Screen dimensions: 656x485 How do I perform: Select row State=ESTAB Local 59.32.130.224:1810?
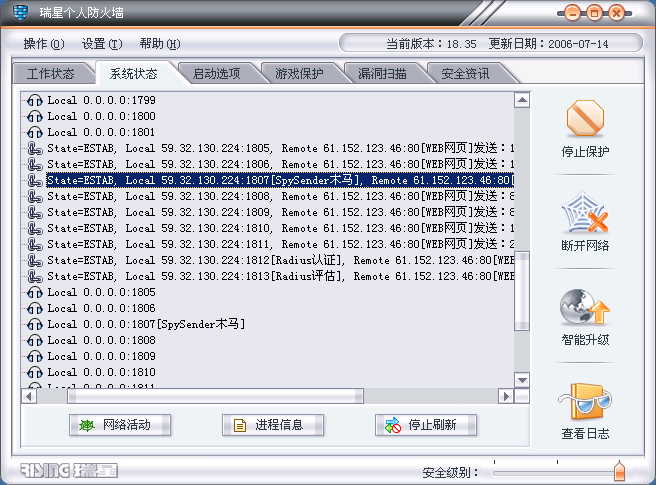point(280,228)
